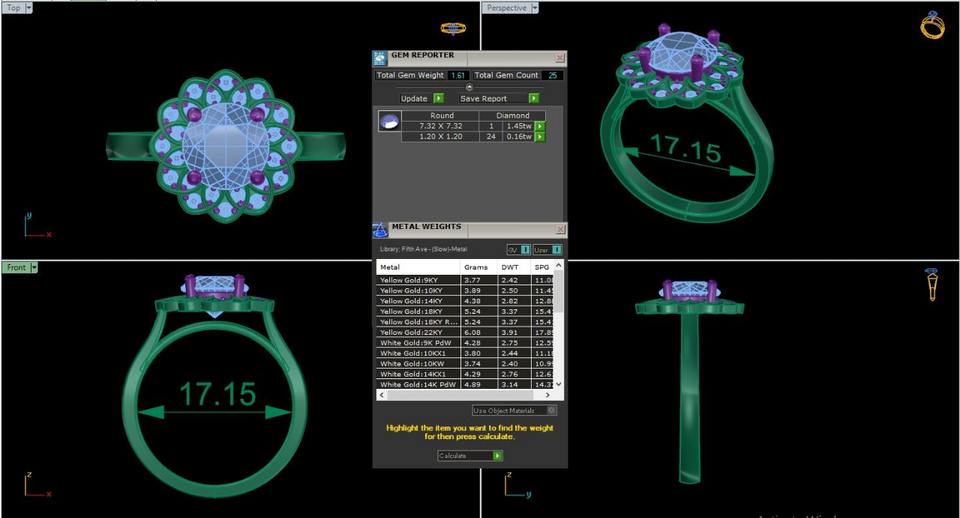Click Total Gem Count value 25

click(552, 75)
